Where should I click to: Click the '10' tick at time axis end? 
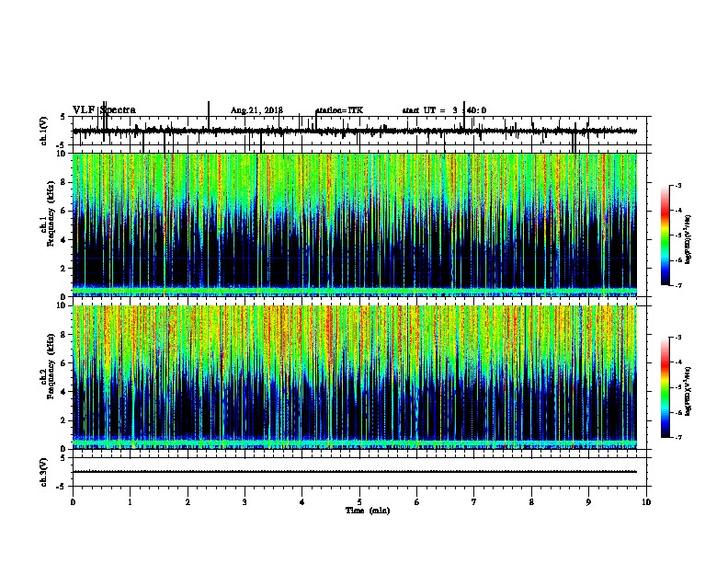(x=646, y=502)
